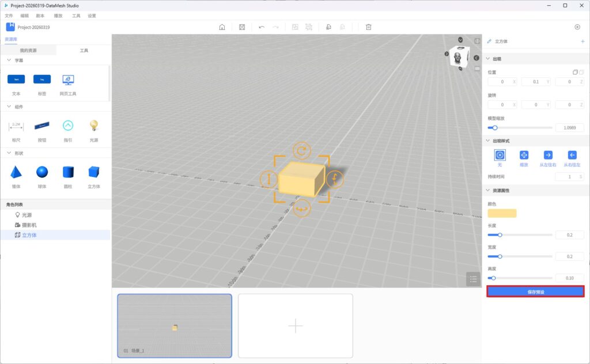Collapse the 出现样式 section
The width and height of the screenshot is (590, 364).
pos(488,141)
